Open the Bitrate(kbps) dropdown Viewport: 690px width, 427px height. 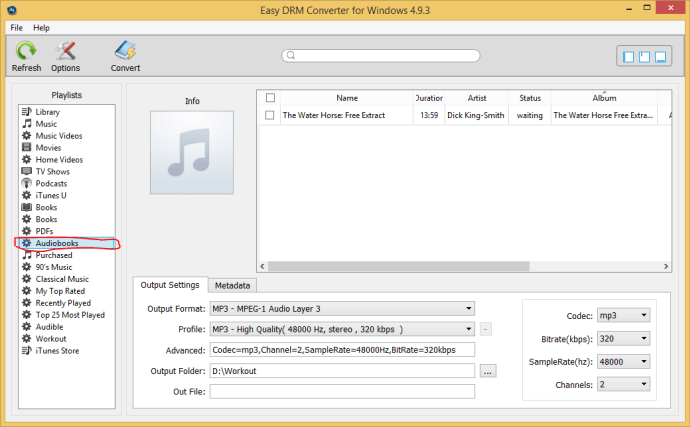pyautogui.click(x=624, y=339)
